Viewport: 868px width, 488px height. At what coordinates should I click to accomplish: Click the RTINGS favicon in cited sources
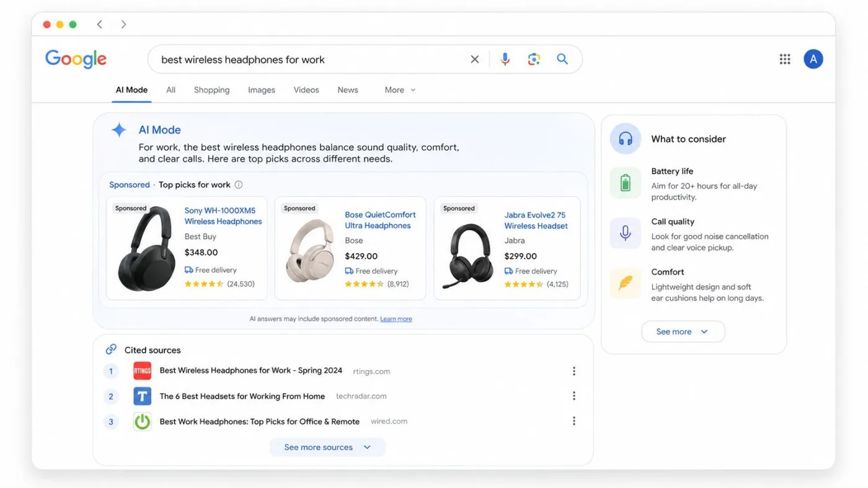tap(143, 371)
